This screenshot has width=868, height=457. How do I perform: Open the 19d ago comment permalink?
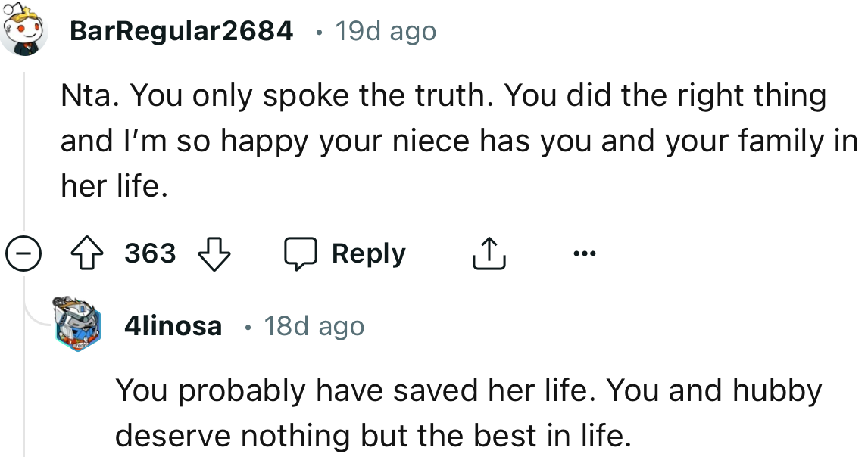pyautogui.click(x=386, y=32)
